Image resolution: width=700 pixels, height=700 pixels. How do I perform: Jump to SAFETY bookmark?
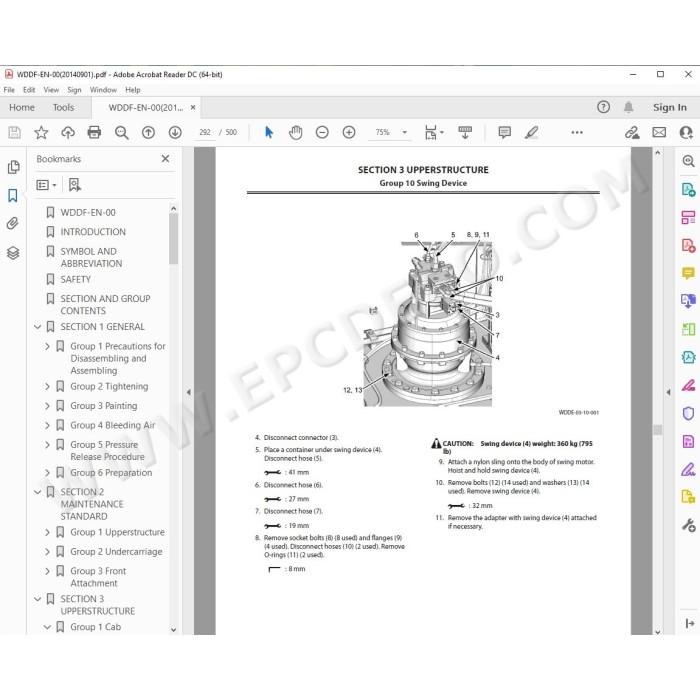coord(75,279)
